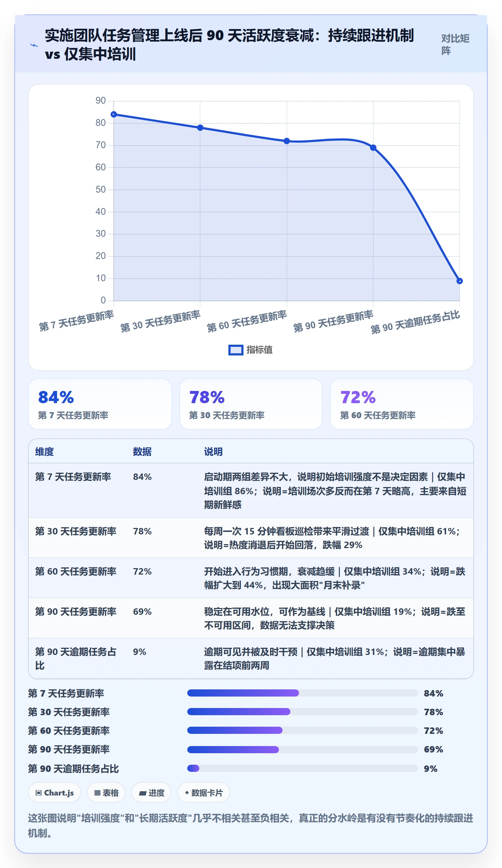This screenshot has height=868, width=502.
Task: Toggle the 指标值 legend swatch
Action: 236,350
